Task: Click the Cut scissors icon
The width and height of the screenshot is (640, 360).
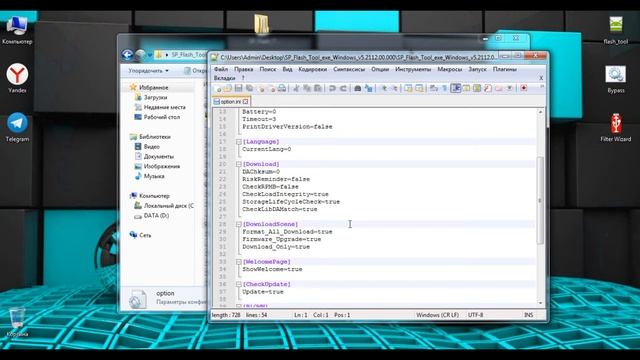Action: tap(296, 88)
